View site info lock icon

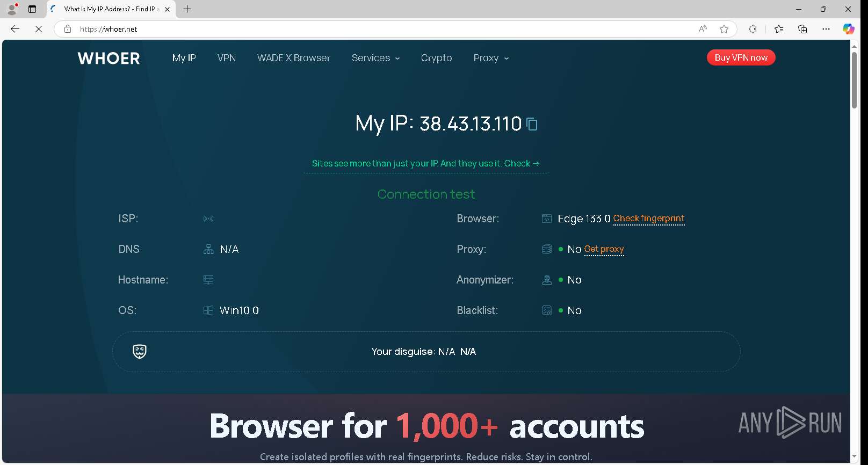pyautogui.click(x=68, y=29)
